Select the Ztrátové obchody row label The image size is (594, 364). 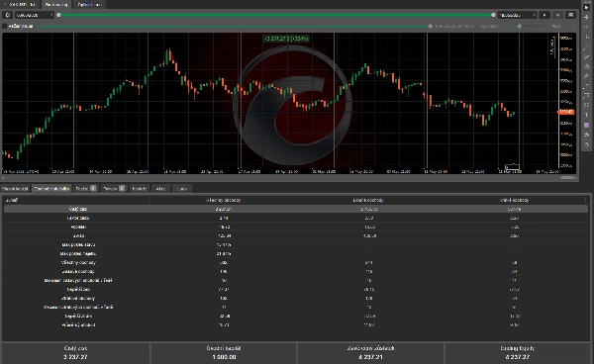pos(78,298)
